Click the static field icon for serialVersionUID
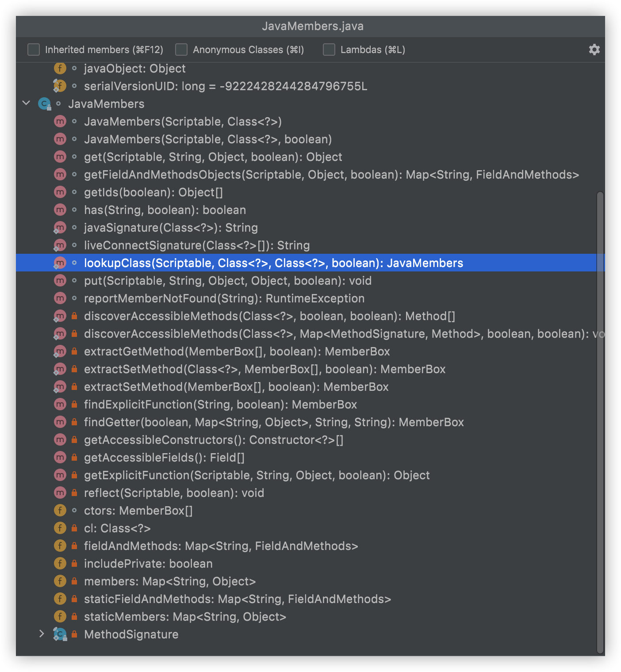This screenshot has height=672, width=621. pos(60,86)
